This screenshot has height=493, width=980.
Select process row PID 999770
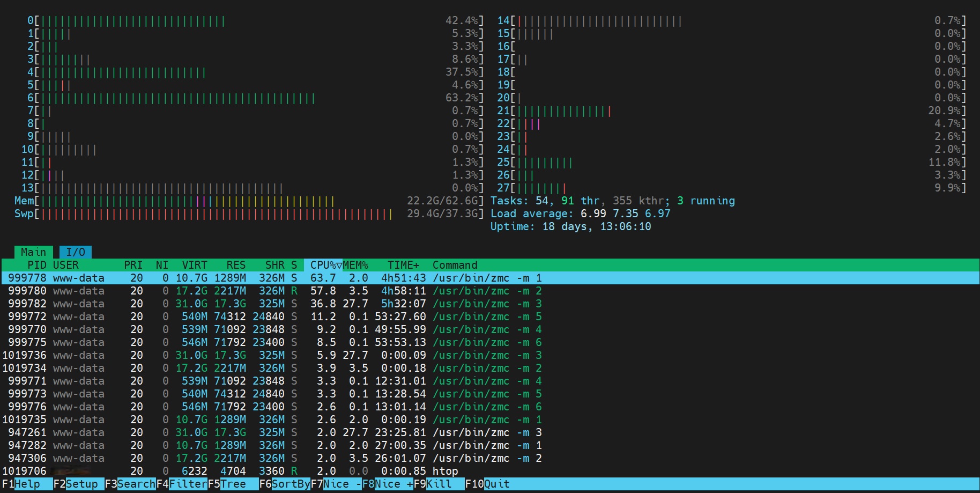click(x=490, y=329)
